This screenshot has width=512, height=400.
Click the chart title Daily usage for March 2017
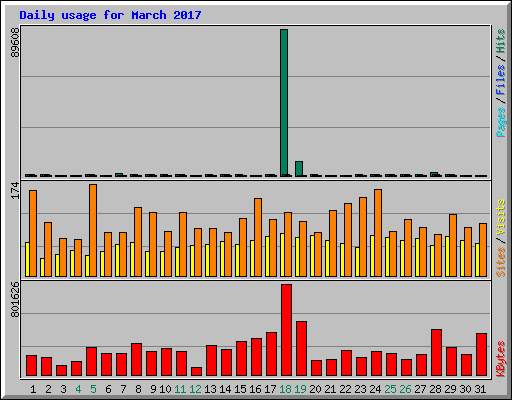[x=110, y=15]
